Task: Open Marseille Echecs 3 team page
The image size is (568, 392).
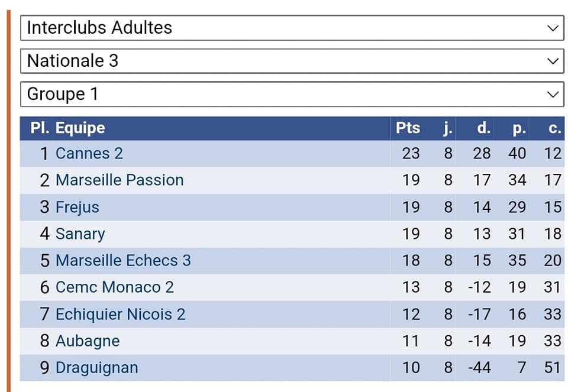Action: pos(123,261)
